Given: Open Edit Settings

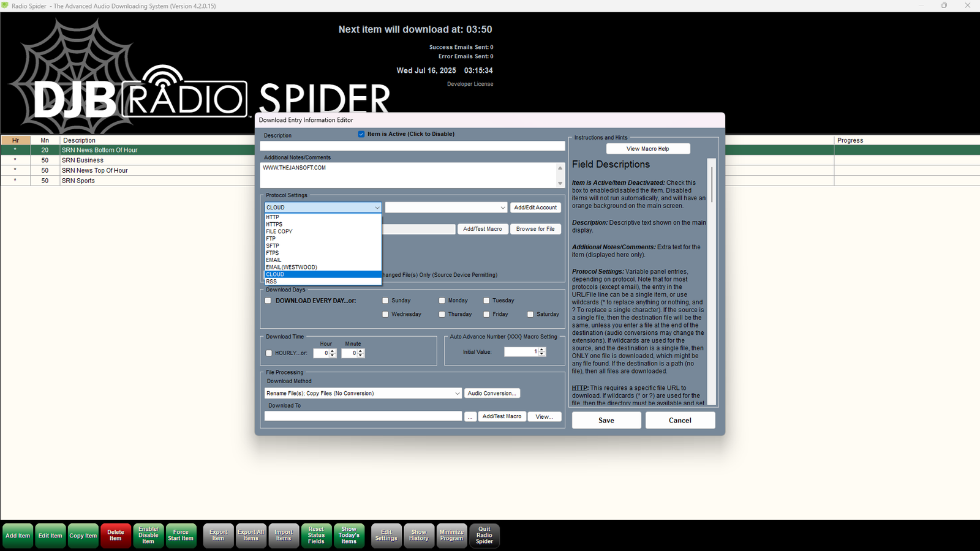Looking at the screenshot, I should pyautogui.click(x=386, y=536).
